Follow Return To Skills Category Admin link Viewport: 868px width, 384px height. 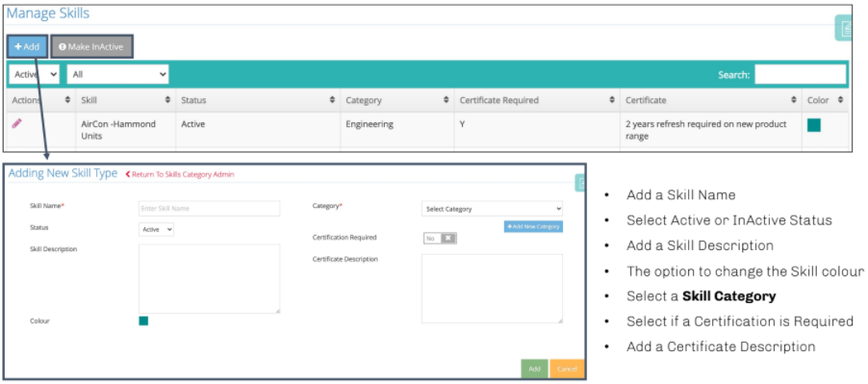[180, 174]
